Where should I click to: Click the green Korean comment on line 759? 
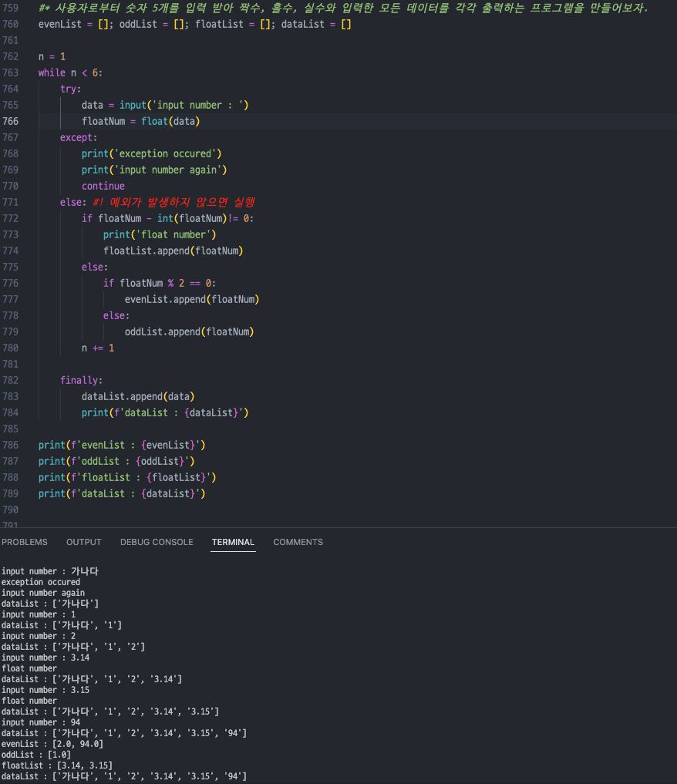(x=343, y=8)
